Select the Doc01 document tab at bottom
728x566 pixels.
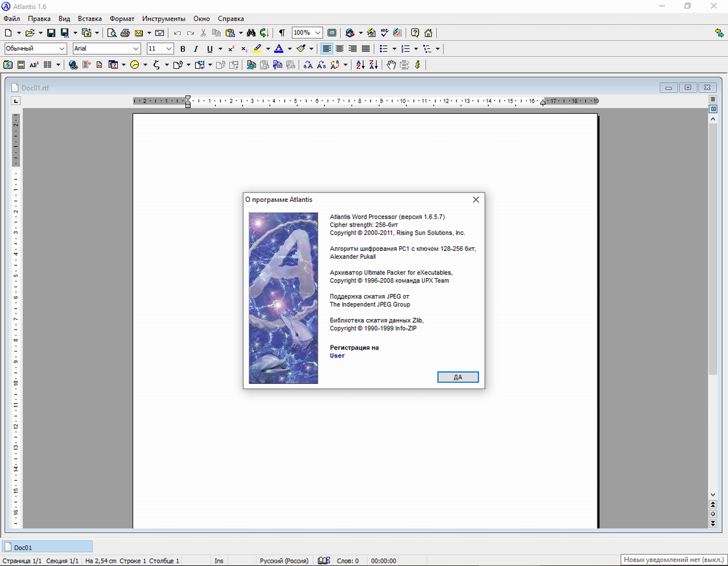(x=47, y=547)
